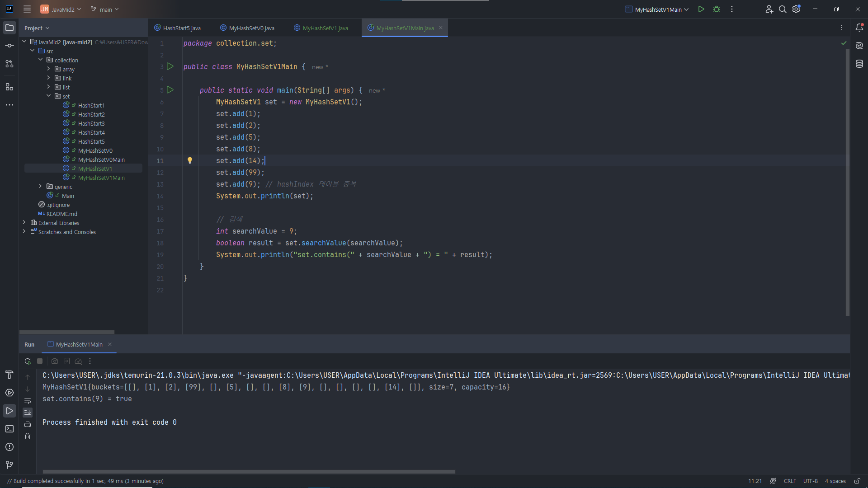
Task: Open the Terminal tool window
Action: pyautogui.click(x=9, y=429)
